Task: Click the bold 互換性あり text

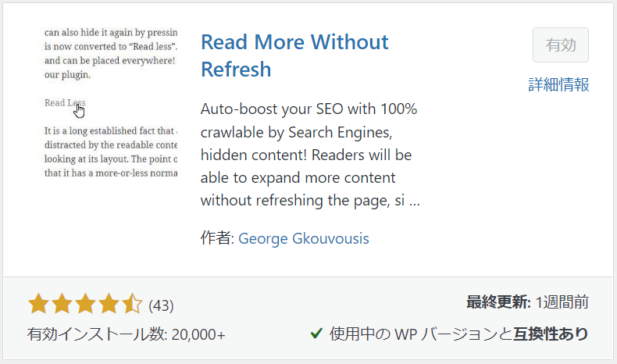Action: click(551, 334)
